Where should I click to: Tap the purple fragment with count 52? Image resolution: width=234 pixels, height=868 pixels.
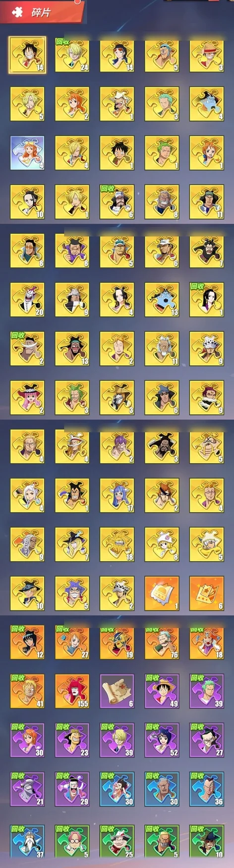coord(162,740)
